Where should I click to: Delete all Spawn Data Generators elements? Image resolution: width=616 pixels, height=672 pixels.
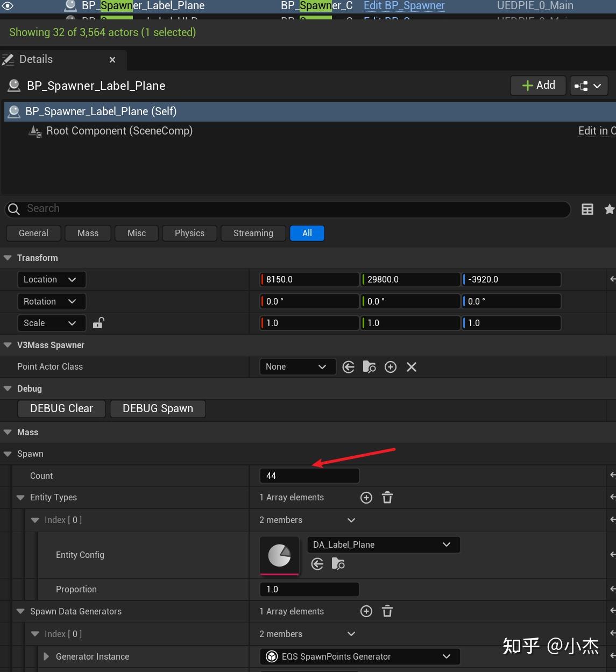click(x=387, y=612)
